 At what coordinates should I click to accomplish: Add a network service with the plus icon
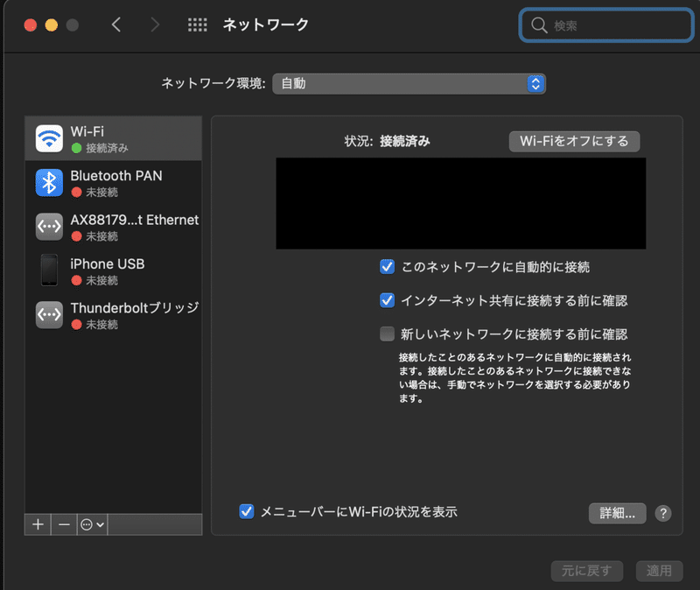pyautogui.click(x=38, y=524)
